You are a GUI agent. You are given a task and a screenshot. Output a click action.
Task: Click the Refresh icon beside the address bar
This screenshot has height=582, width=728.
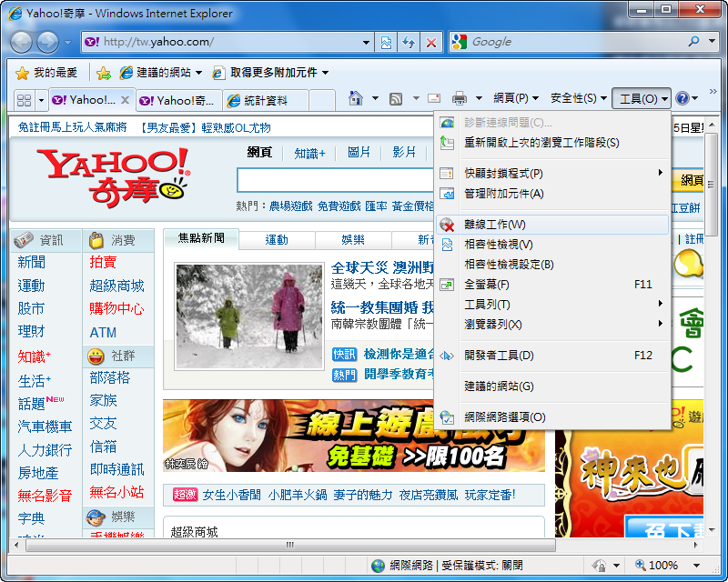(408, 42)
